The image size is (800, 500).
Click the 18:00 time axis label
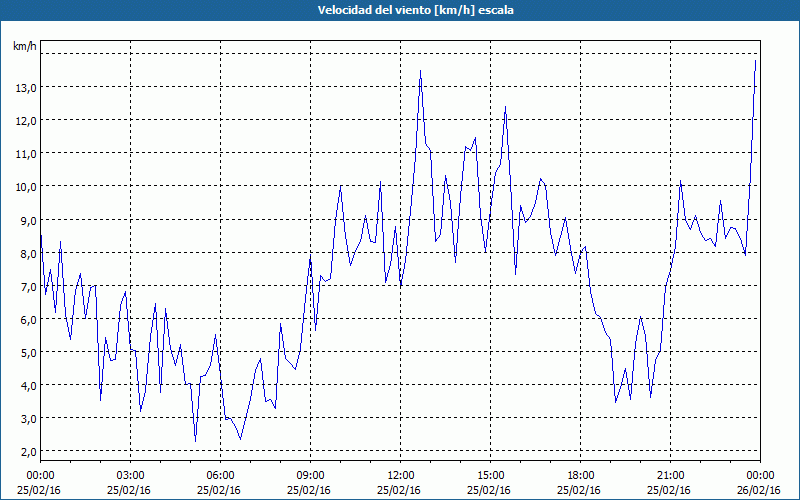[x=580, y=476]
